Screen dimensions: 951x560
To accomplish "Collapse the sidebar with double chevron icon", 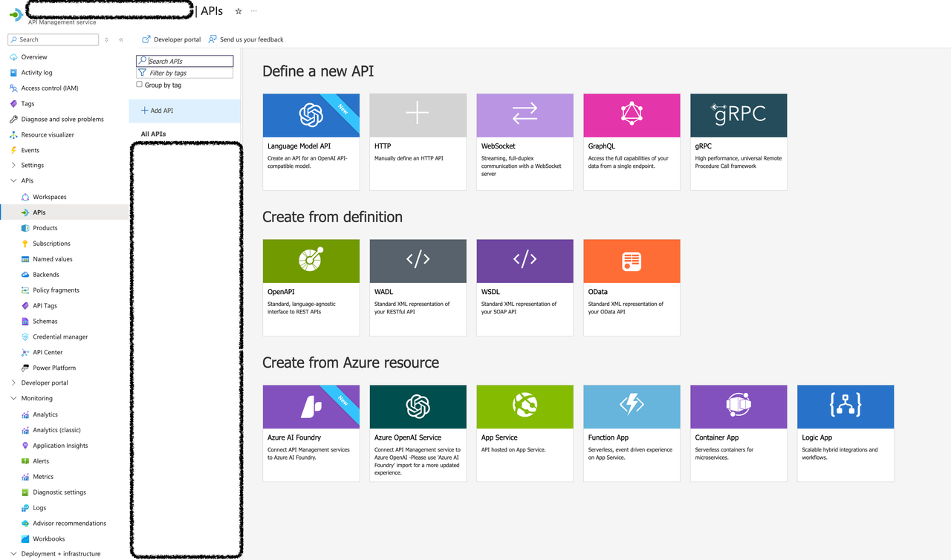I will 121,39.
